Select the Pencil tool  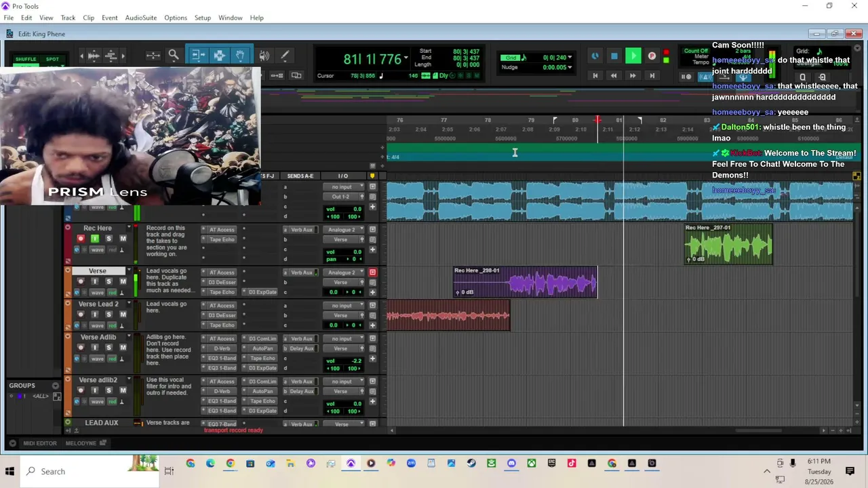(x=285, y=56)
